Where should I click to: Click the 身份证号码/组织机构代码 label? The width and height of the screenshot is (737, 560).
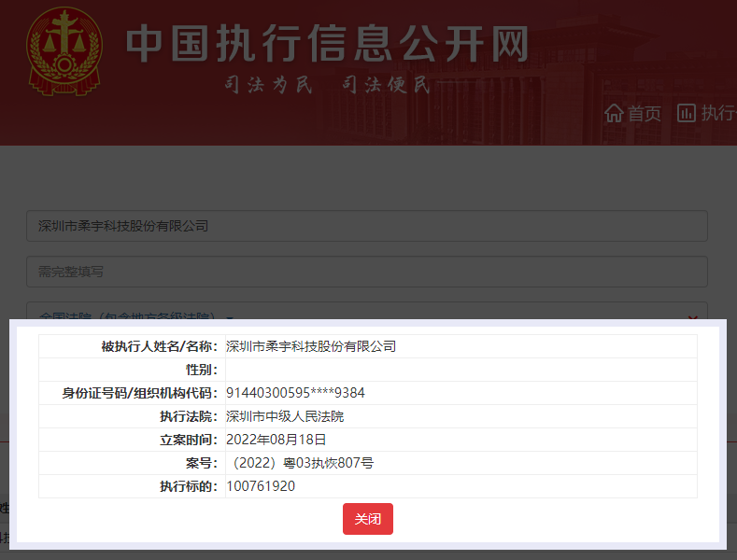coord(139,393)
